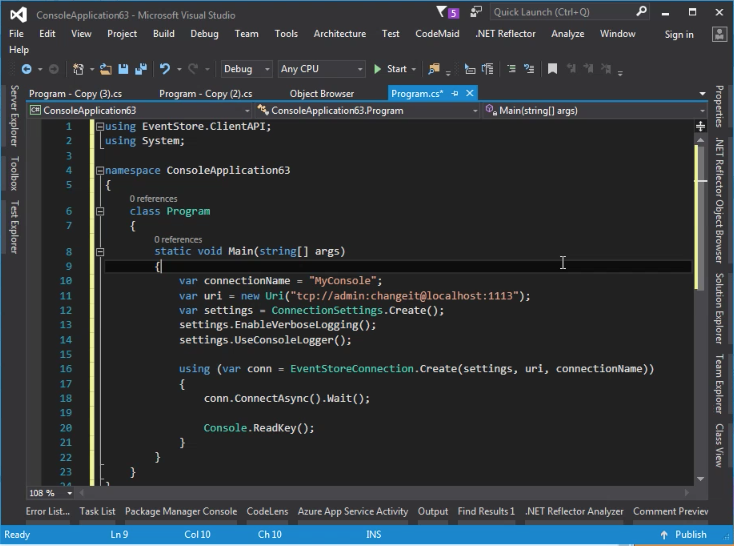The image size is (734, 546).
Task: Click the New Project toolbar icon
Action: [x=78, y=69]
